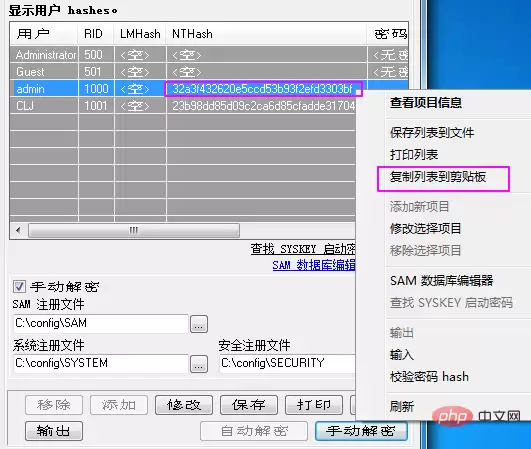Click 刷新 in the context menu
This screenshot has height=449, width=531.
click(402, 406)
